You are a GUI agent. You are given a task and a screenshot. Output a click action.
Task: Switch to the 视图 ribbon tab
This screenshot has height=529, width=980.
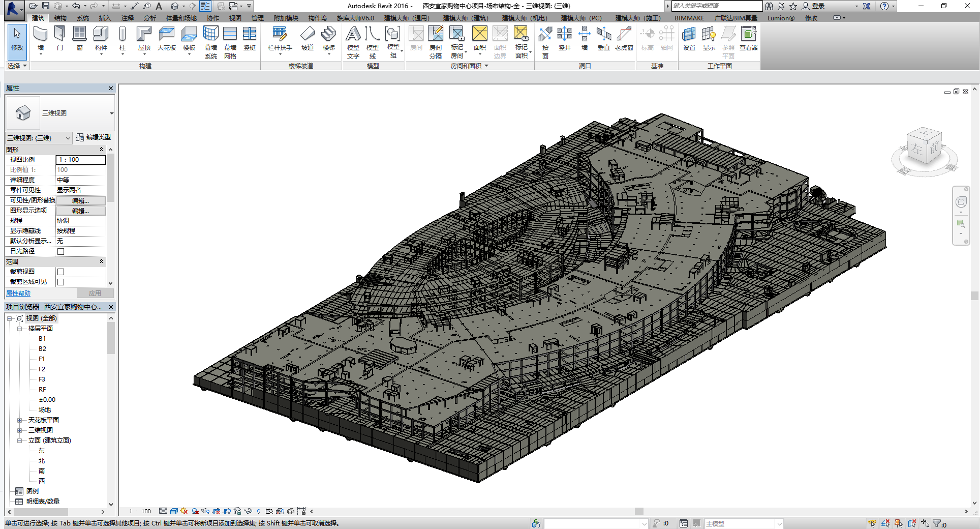click(x=235, y=18)
